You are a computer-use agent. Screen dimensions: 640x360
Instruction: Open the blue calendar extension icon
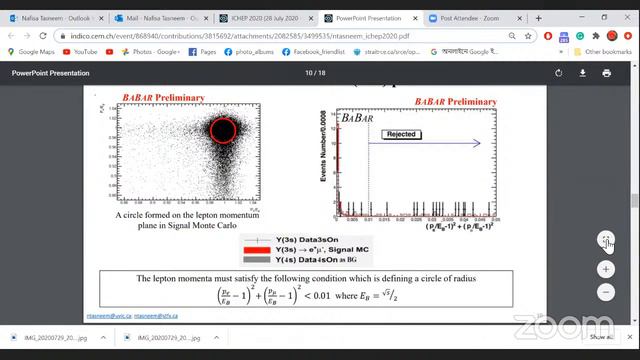point(564,37)
